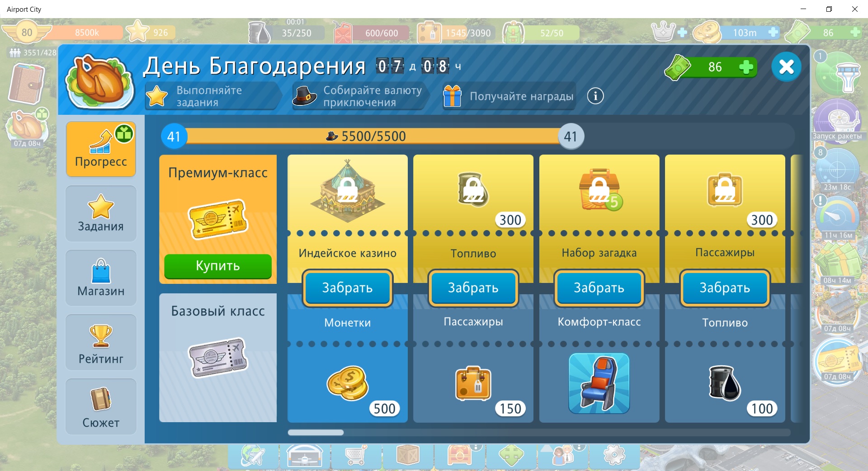Click the passengers counter 1545/3090
Screen dimensions: 868x471
tap(456, 33)
